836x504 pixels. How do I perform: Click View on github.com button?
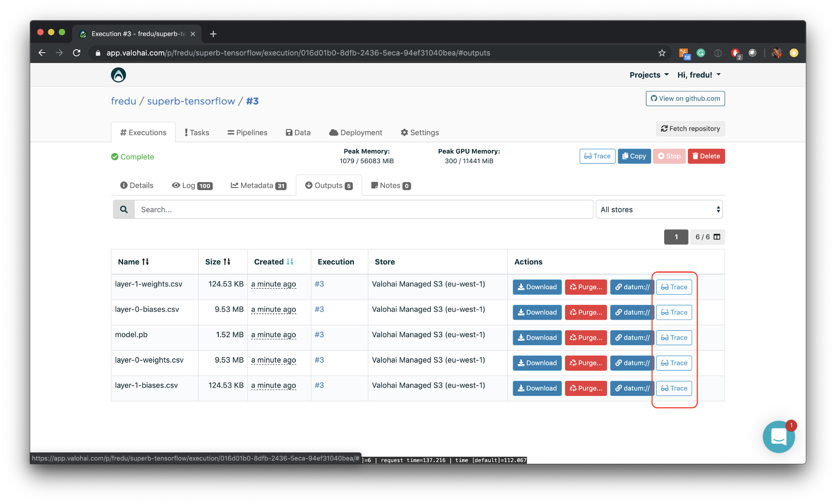click(685, 98)
